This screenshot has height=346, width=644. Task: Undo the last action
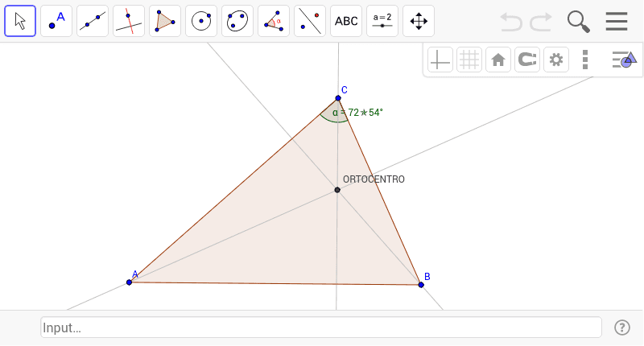click(511, 22)
